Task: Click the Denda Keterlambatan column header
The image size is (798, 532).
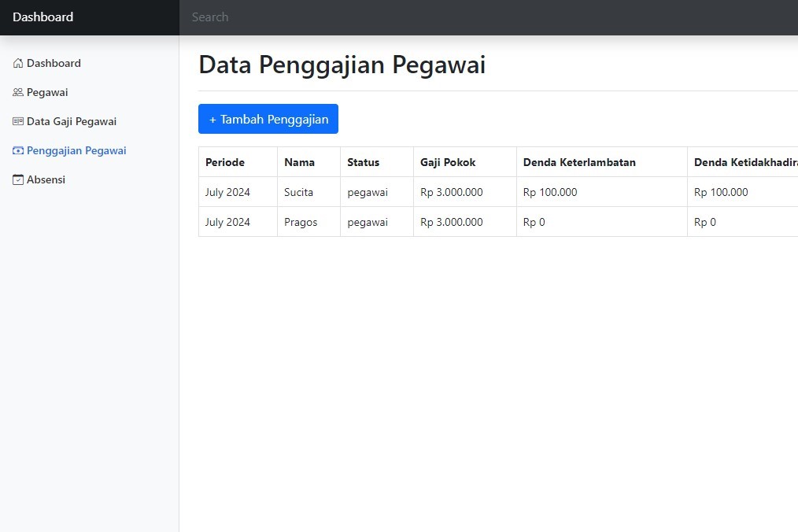Action: pos(579,162)
